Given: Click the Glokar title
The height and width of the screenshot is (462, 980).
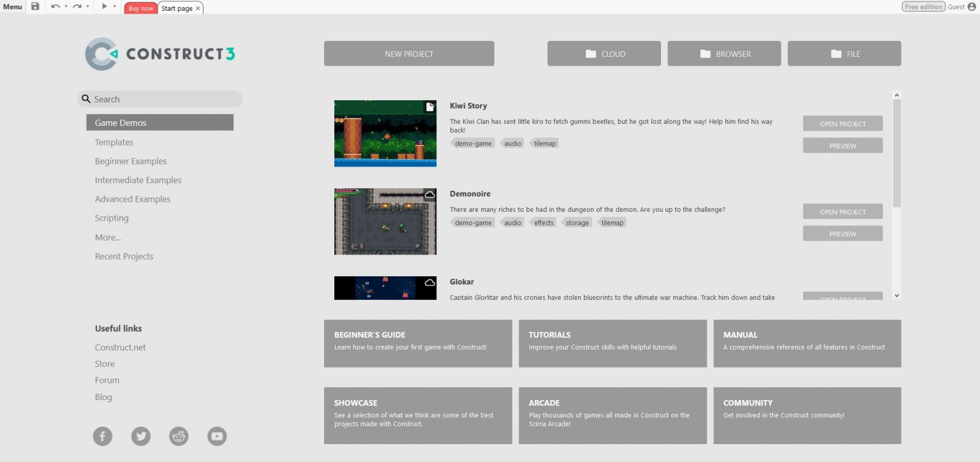Looking at the screenshot, I should (x=462, y=282).
